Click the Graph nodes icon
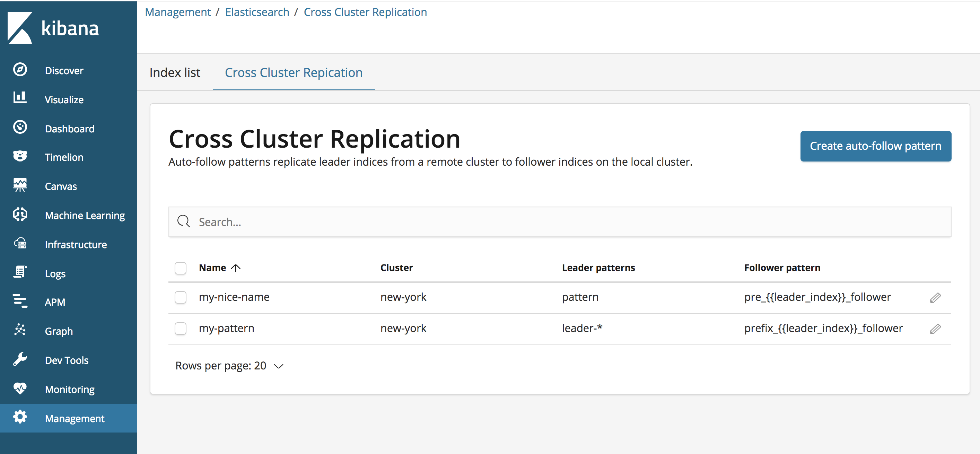 pyautogui.click(x=20, y=330)
